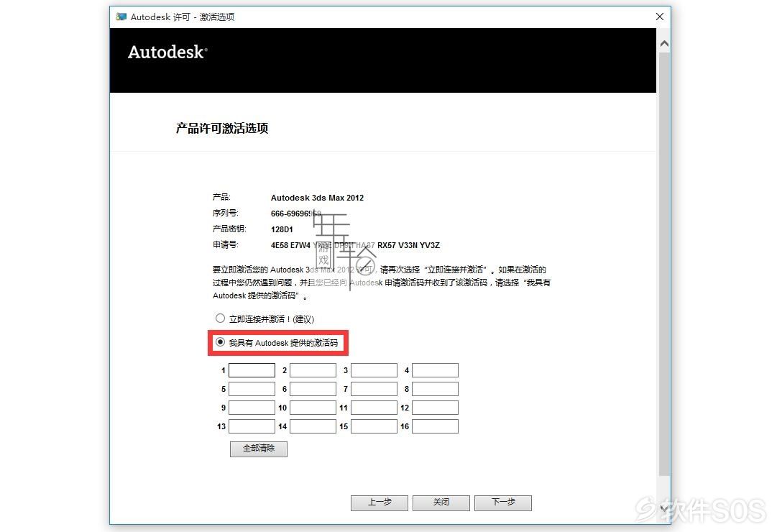The width and height of the screenshot is (777, 532).
Task: Click activation code input field 5
Action: pos(252,389)
